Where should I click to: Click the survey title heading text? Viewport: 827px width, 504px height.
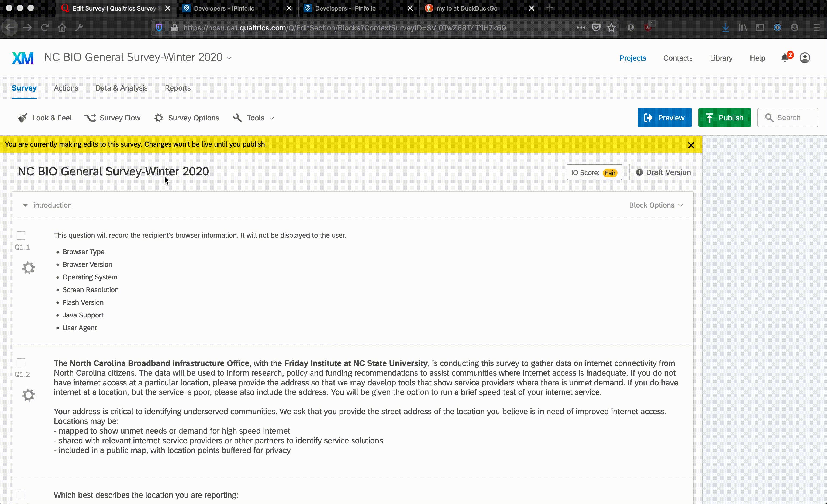pos(113,171)
